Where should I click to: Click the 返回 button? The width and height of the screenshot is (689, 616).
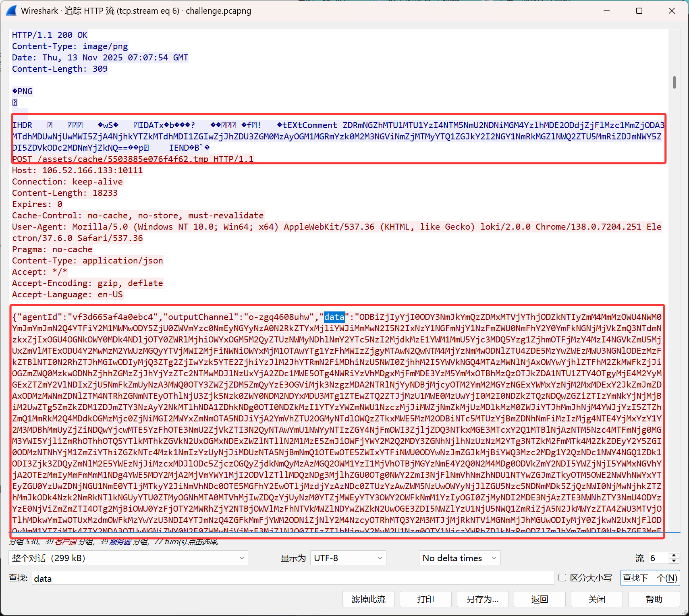coord(540,599)
